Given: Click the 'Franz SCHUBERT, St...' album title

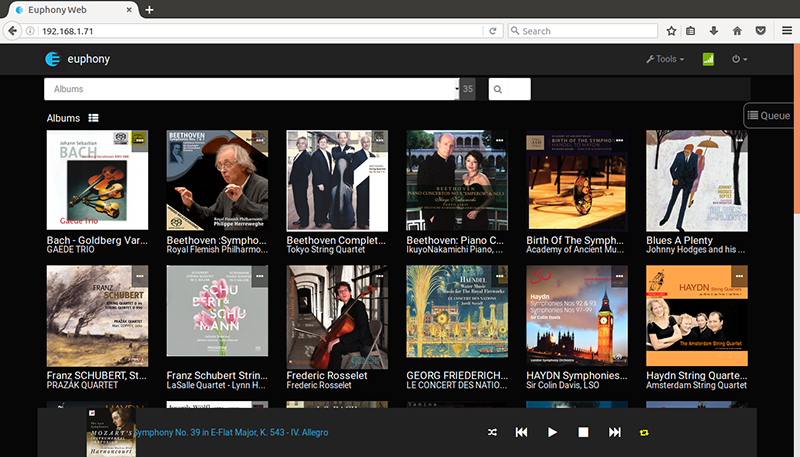Looking at the screenshot, I should pyautogui.click(x=96, y=375).
